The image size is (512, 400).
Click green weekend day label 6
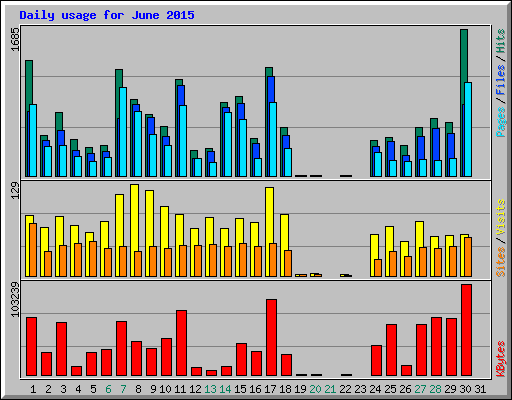point(108,389)
